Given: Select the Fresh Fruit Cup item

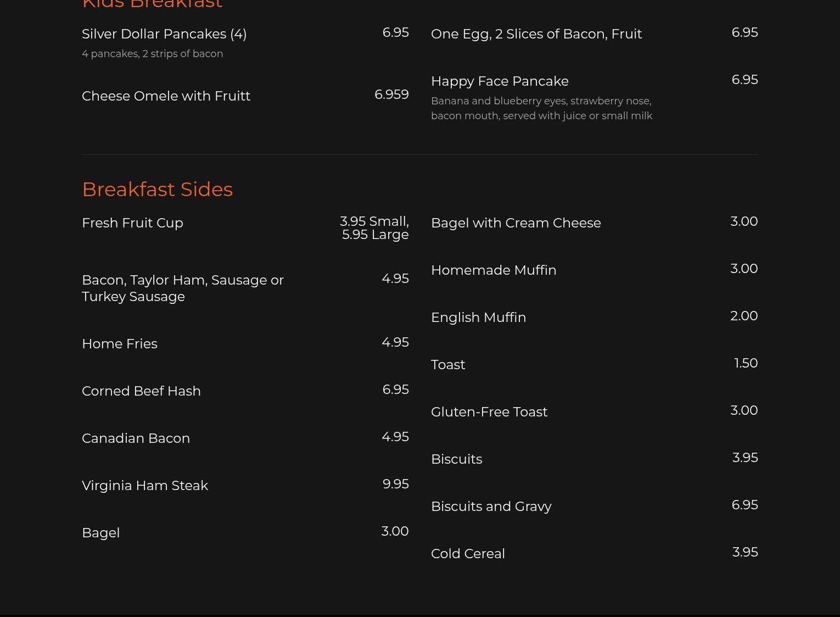Looking at the screenshot, I should pos(132,223).
